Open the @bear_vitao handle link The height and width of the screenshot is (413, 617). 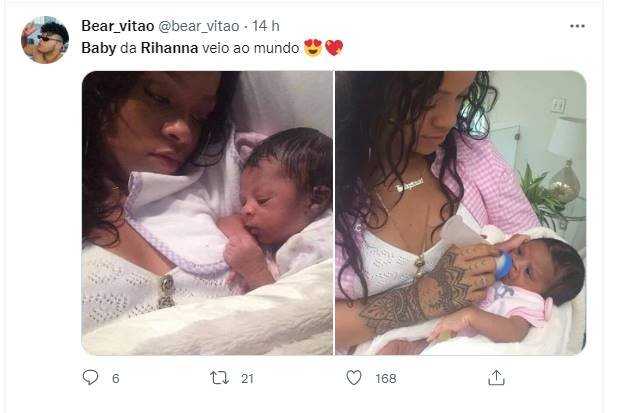(199, 26)
